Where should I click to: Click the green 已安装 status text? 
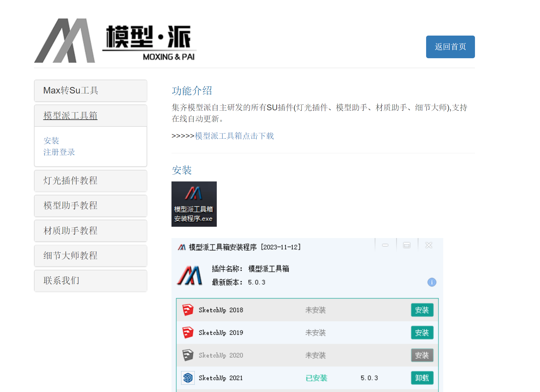tap(316, 378)
